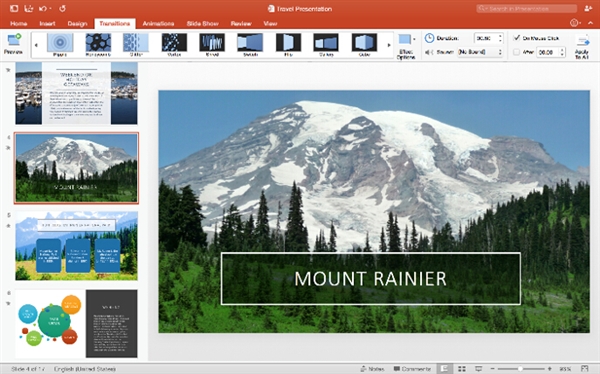Switch to the Animations tab

tap(158, 23)
